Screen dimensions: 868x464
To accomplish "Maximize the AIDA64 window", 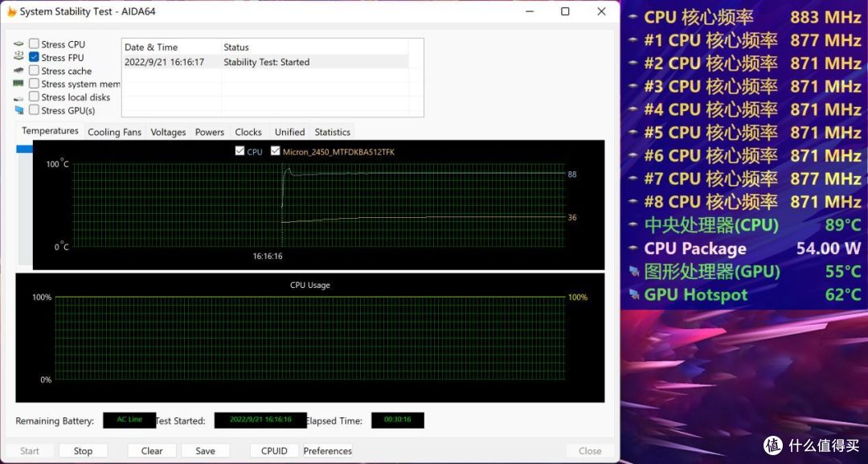I will coord(565,11).
